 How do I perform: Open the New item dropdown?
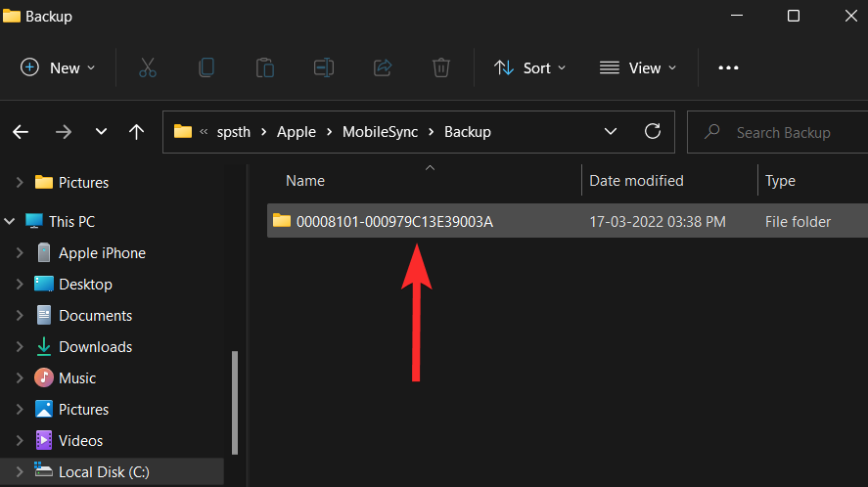coord(59,67)
